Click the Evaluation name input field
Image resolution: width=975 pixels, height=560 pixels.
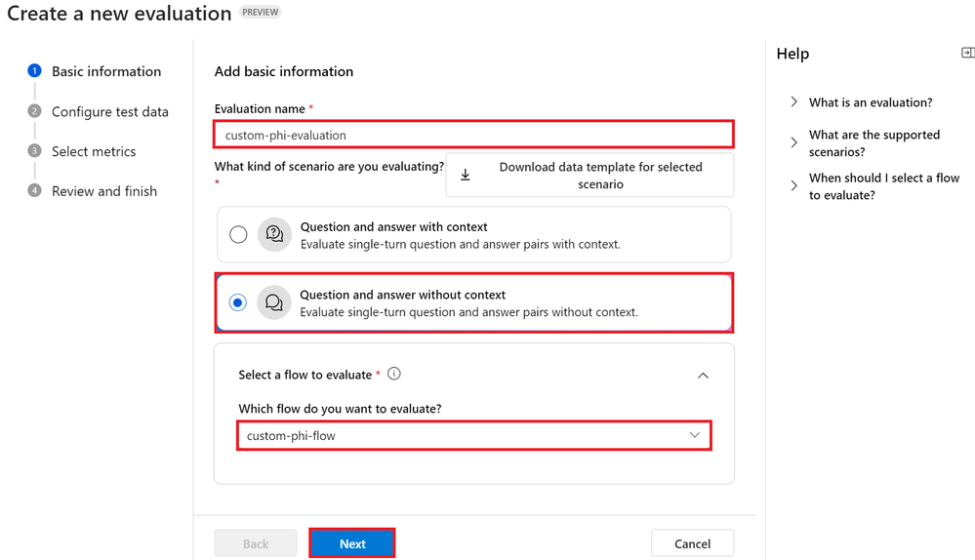(473, 135)
